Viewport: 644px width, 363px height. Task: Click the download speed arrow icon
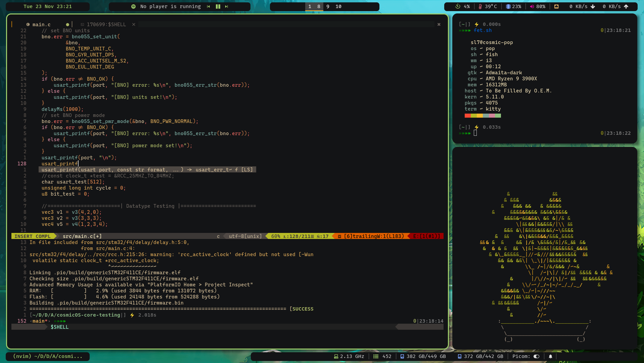coord(593,6)
